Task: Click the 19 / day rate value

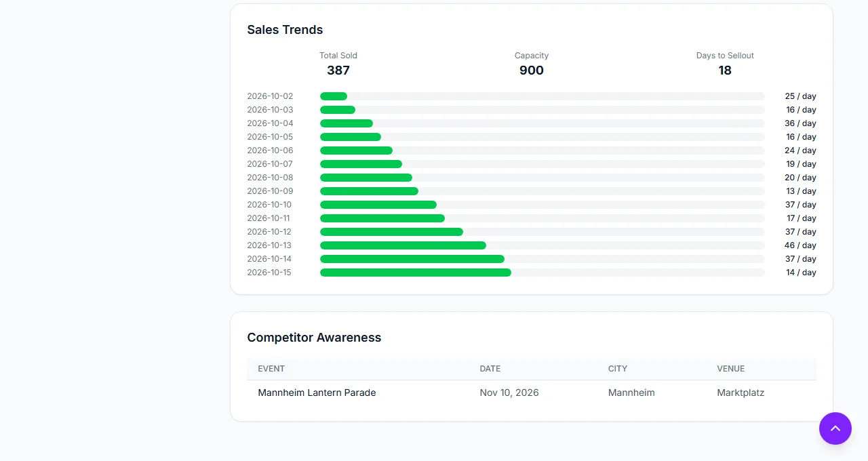Action: (801, 164)
